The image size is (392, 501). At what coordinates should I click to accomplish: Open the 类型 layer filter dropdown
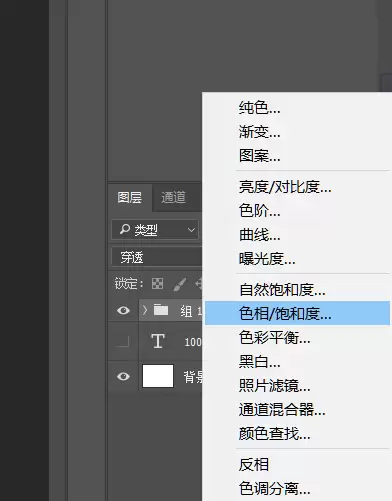[x=155, y=230]
